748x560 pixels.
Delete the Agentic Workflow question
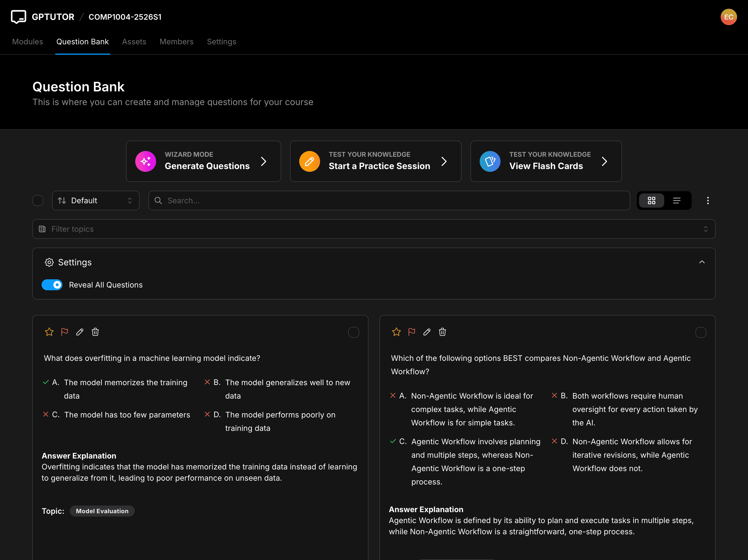pyautogui.click(x=442, y=332)
